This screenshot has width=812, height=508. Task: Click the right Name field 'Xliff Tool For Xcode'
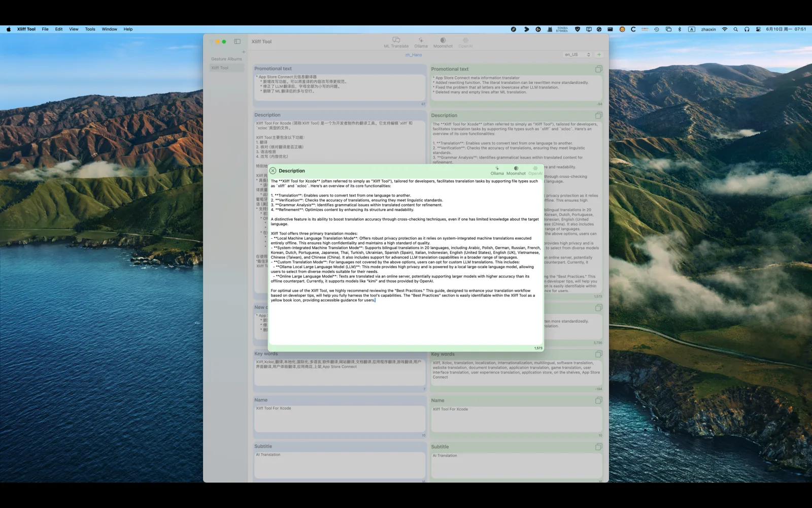click(x=517, y=420)
